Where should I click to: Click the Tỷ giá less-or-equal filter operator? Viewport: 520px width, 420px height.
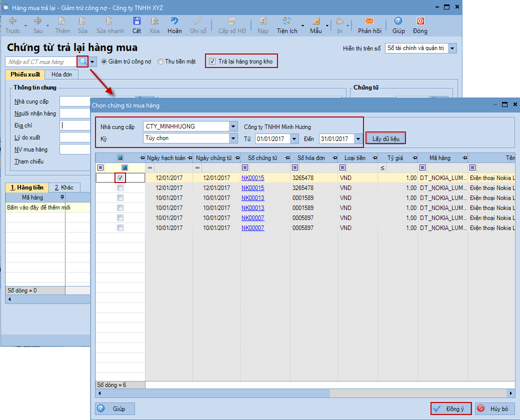[x=382, y=167]
